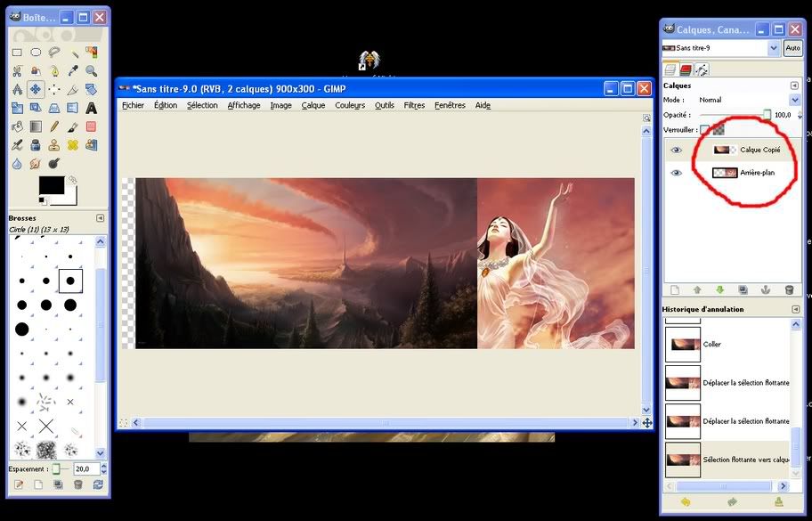Open the Sans titre-9 image selector dropdown
Image resolution: width=812 pixels, height=521 pixels.
click(773, 47)
